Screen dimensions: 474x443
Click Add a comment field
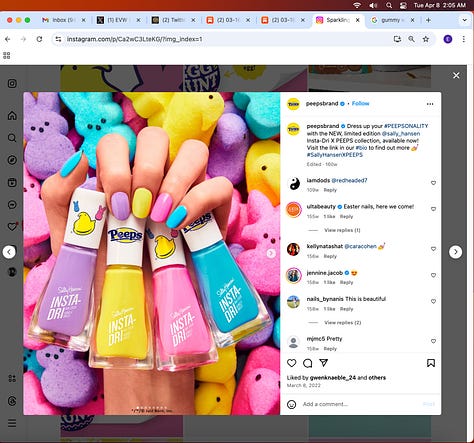360,404
